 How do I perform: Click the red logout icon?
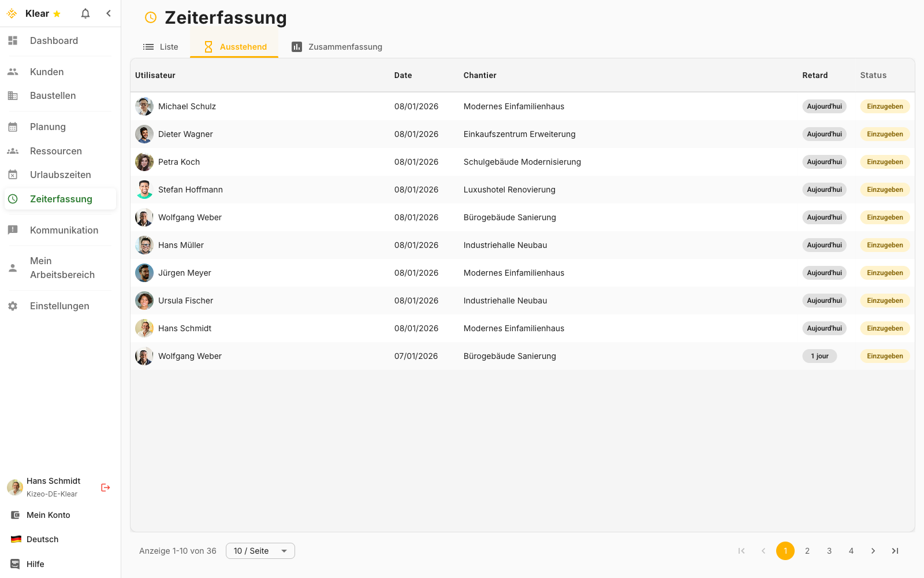105,487
